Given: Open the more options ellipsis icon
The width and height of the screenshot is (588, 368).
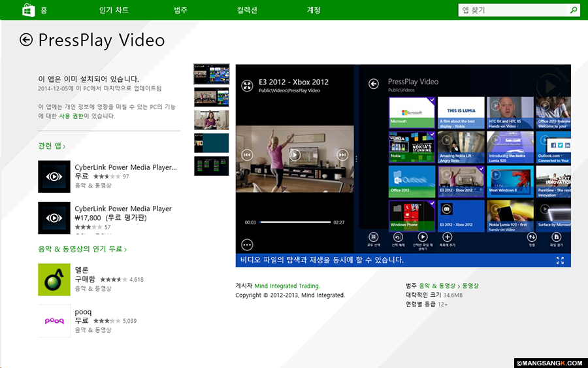Looking at the screenshot, I should 247,244.
